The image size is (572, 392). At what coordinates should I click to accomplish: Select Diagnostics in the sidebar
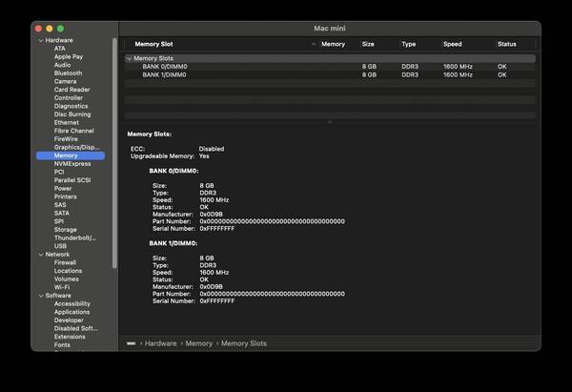coord(71,106)
